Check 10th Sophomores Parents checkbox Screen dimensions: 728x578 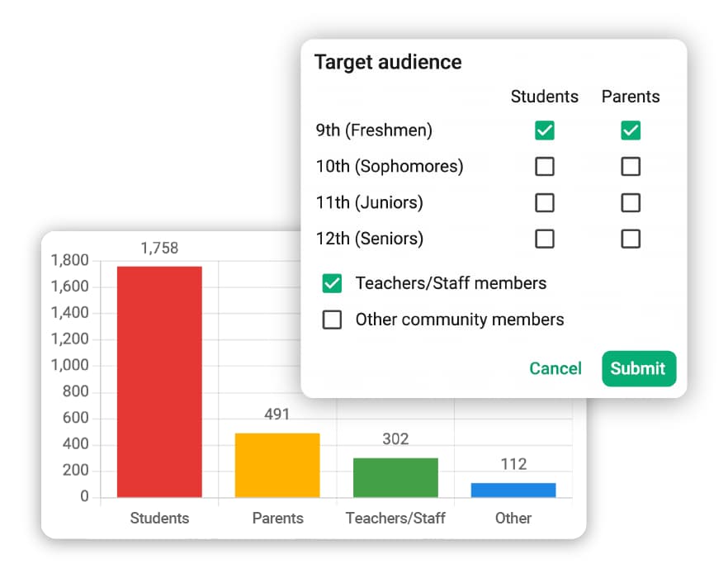[x=630, y=166]
